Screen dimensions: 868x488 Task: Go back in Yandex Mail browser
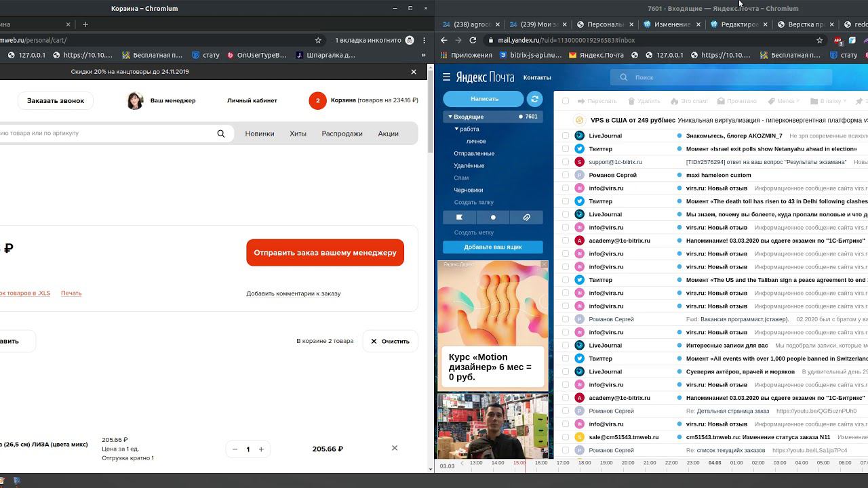tap(443, 40)
